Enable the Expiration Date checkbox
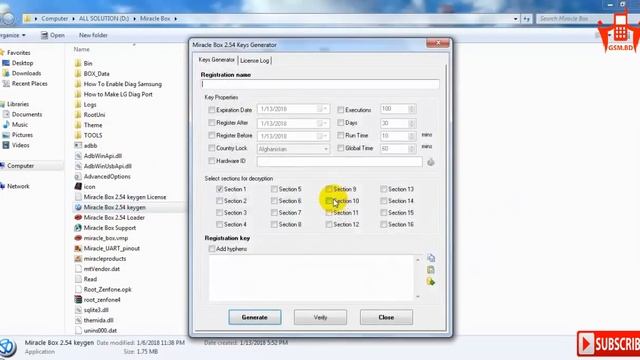Screen dimensions: 640x360 (211, 110)
